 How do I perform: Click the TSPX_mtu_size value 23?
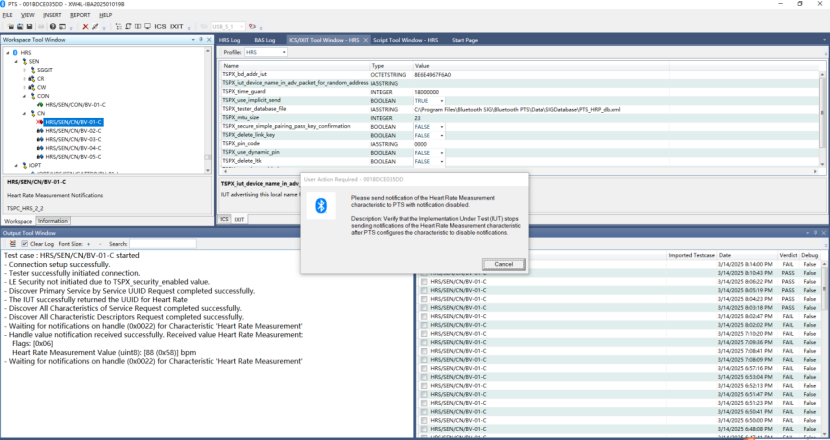pyautogui.click(x=418, y=118)
